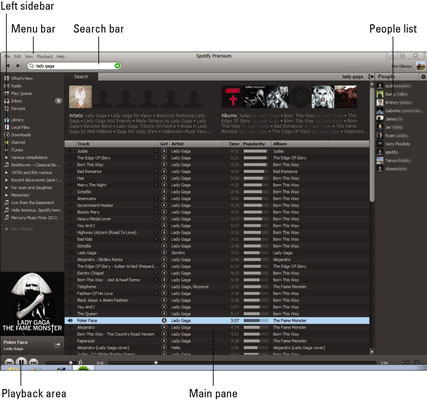
Task: Open the Edit menu
Action: [x=18, y=57]
